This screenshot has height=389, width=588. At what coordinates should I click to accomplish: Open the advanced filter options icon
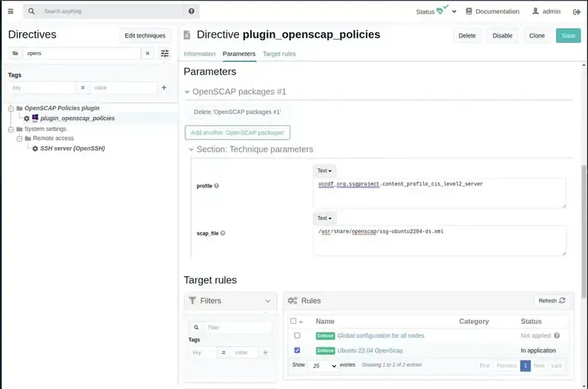point(165,54)
